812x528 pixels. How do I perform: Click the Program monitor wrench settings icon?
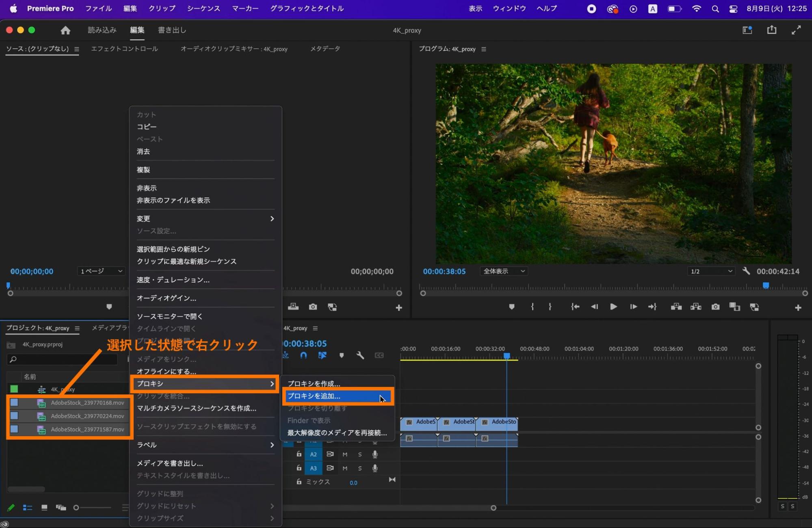(746, 271)
